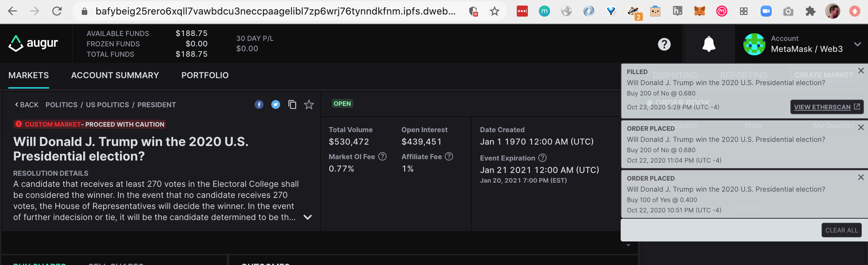Open the Zoom extension icon
Screen dimensions: 868x265
(766, 11)
